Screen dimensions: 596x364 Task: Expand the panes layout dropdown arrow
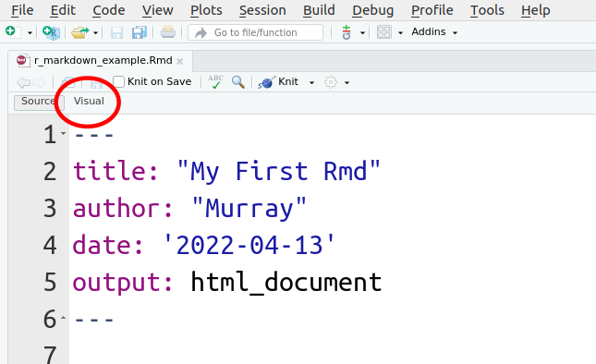click(x=400, y=33)
